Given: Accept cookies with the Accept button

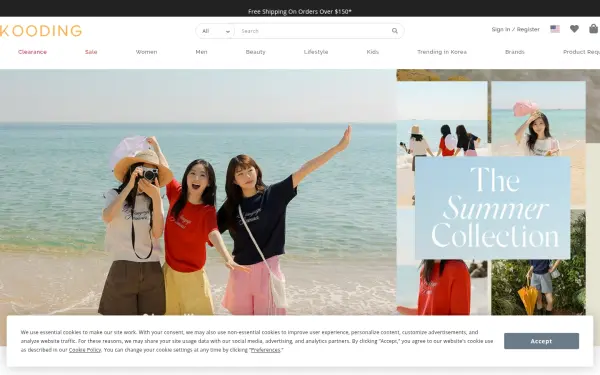Looking at the screenshot, I should tap(541, 341).
